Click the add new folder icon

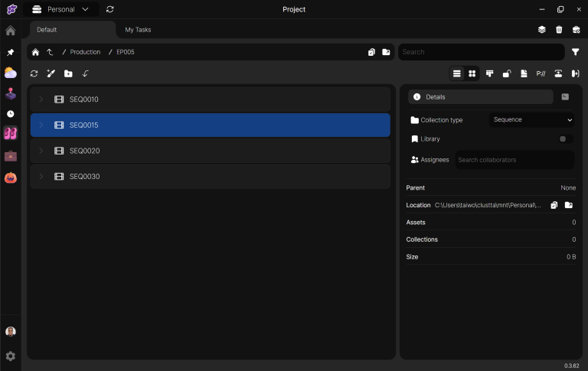point(68,73)
